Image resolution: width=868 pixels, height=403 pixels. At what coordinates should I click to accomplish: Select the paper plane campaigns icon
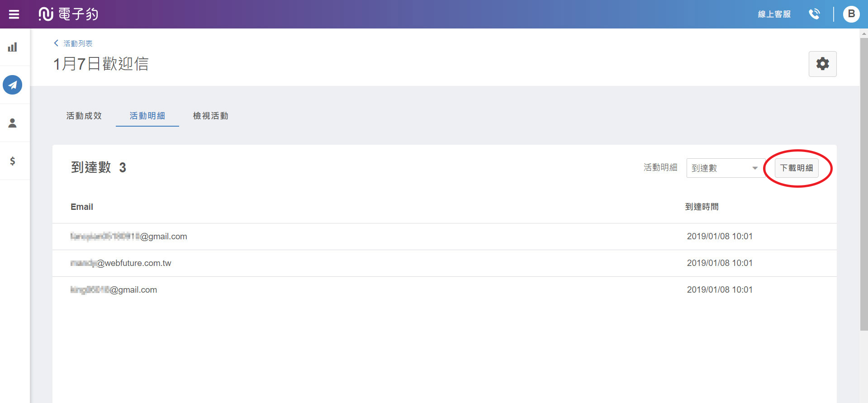coord(13,85)
